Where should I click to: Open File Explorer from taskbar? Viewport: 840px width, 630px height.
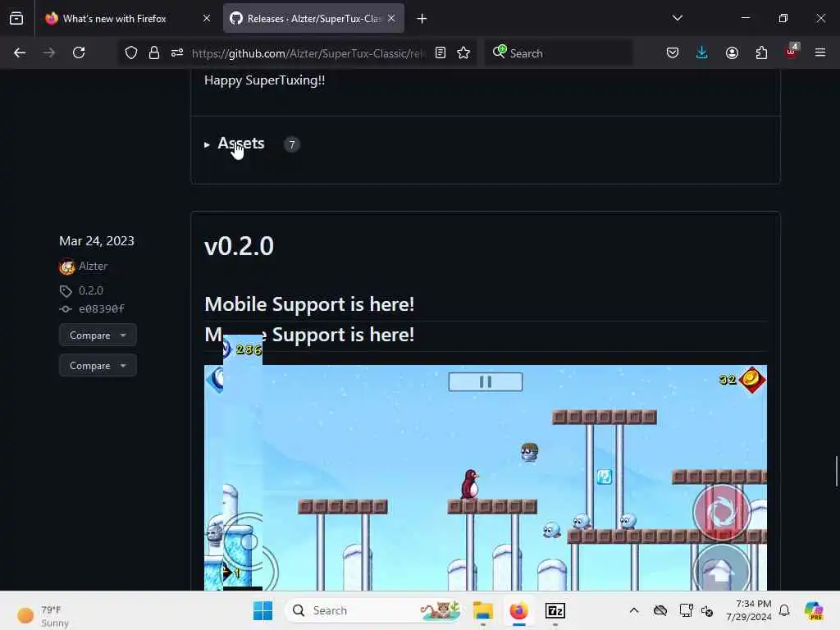tap(482, 610)
